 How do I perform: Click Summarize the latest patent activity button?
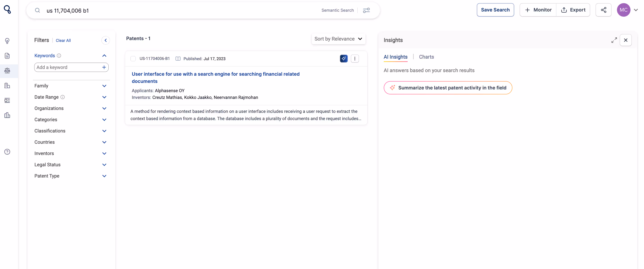click(x=448, y=88)
